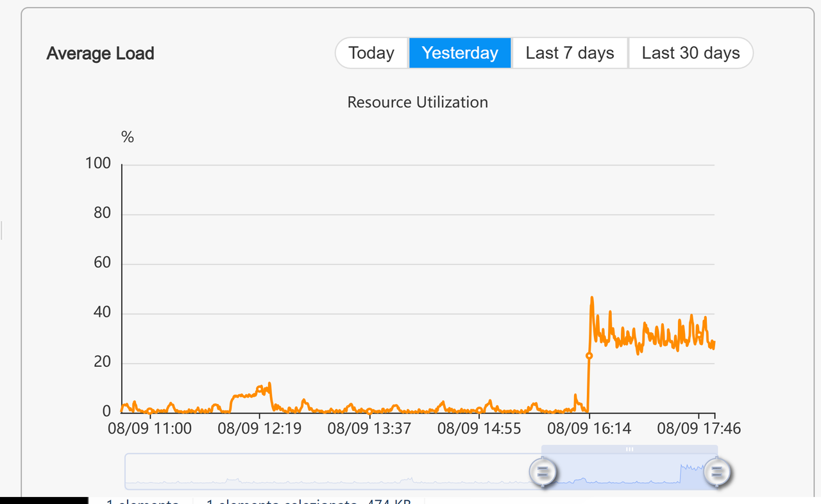Click the data point marker at 08/09 13:37
Screen dimensions: 821x504
(x=369, y=411)
